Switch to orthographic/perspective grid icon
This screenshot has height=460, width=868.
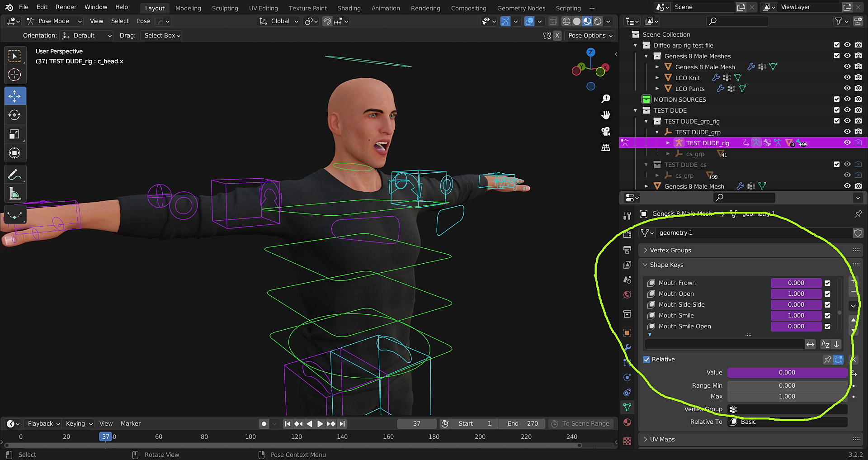[606, 147]
